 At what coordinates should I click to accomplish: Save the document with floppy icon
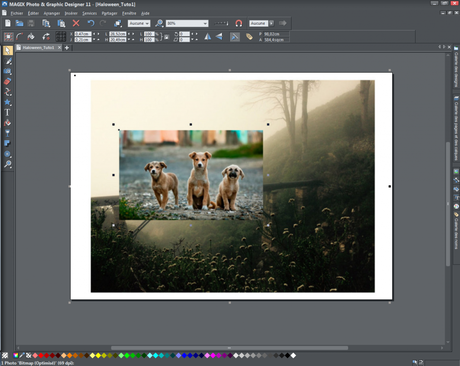click(31, 23)
